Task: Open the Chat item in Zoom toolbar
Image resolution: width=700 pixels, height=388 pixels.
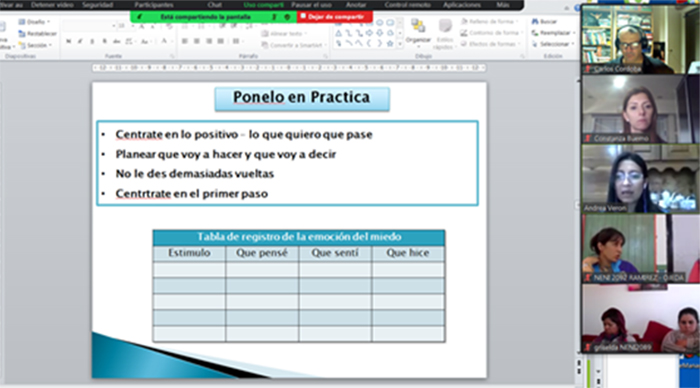Action: (214, 5)
